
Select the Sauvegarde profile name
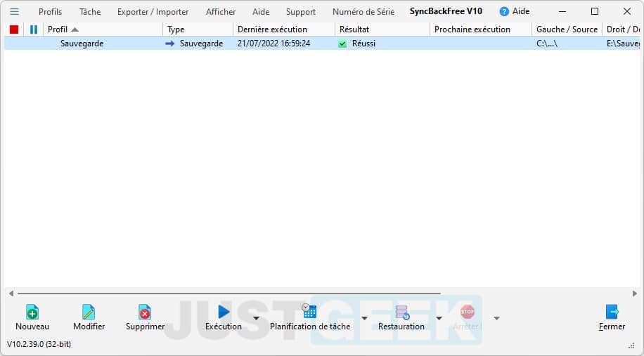82,44
